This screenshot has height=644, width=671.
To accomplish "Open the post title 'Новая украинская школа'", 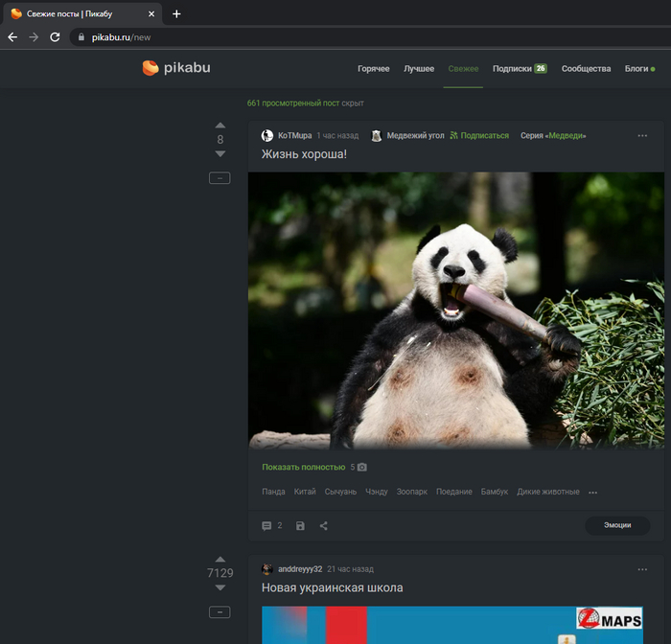I will pyautogui.click(x=332, y=588).
